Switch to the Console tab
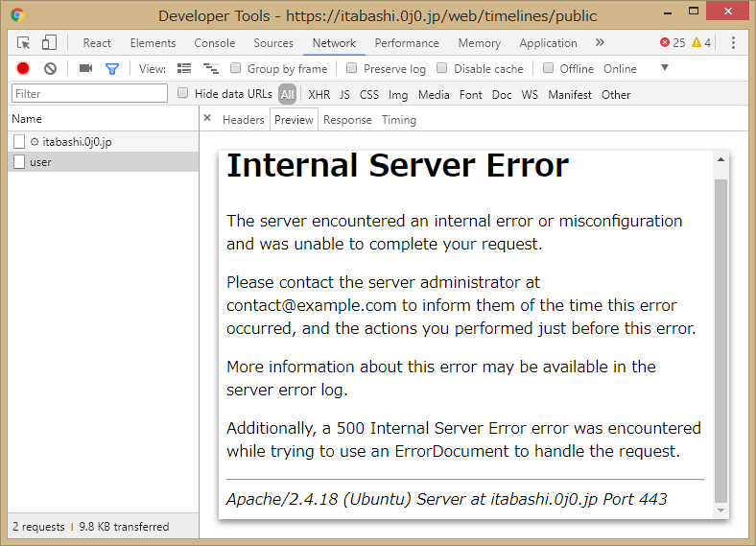This screenshot has width=756, height=546. (x=214, y=43)
